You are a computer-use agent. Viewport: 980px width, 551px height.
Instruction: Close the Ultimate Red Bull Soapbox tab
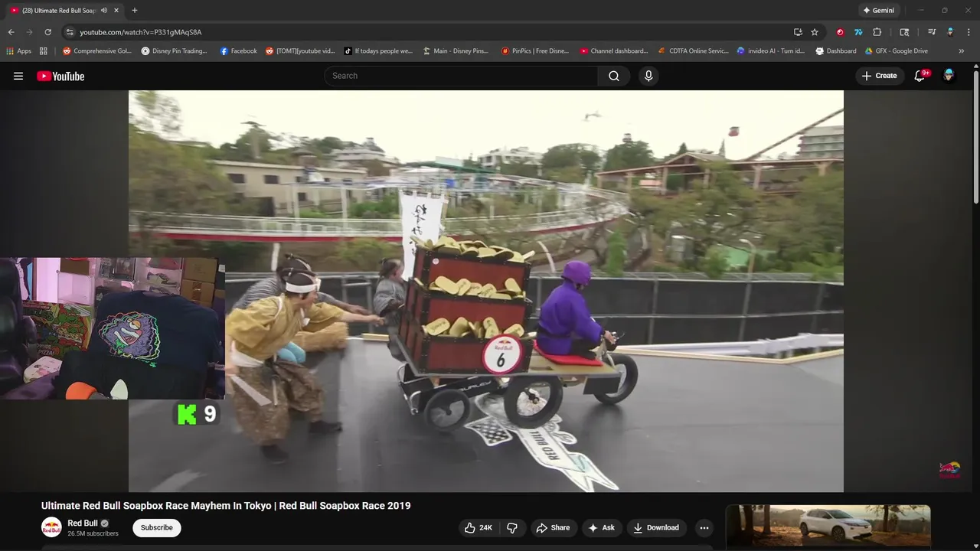[116, 11]
